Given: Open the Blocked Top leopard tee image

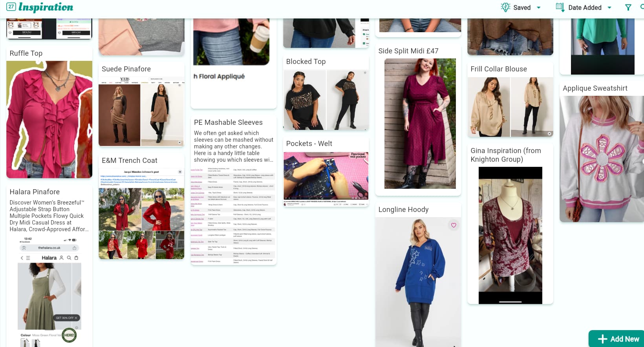Looking at the screenshot, I should 326,100.
